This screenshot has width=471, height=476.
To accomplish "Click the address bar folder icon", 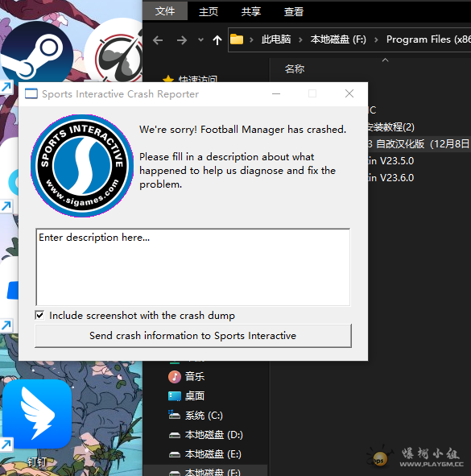I will [x=237, y=39].
